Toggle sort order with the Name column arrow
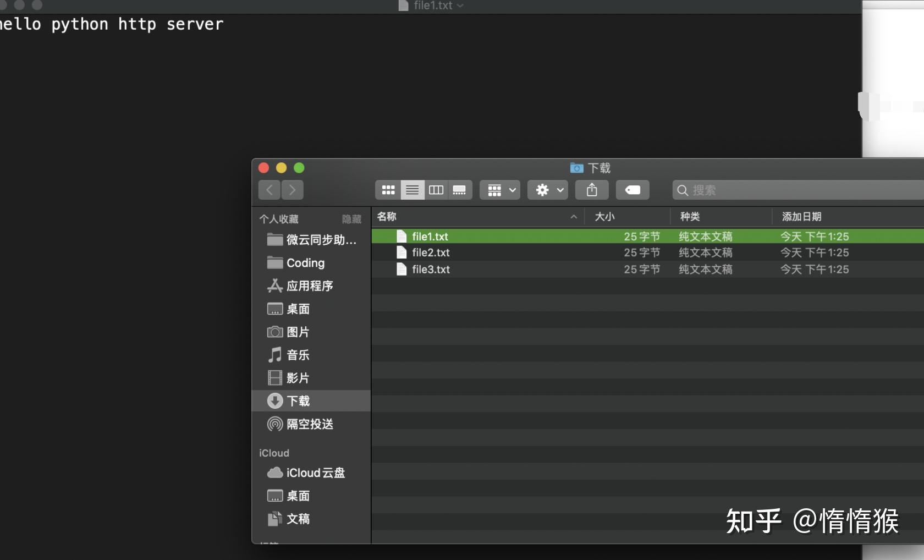 (574, 217)
